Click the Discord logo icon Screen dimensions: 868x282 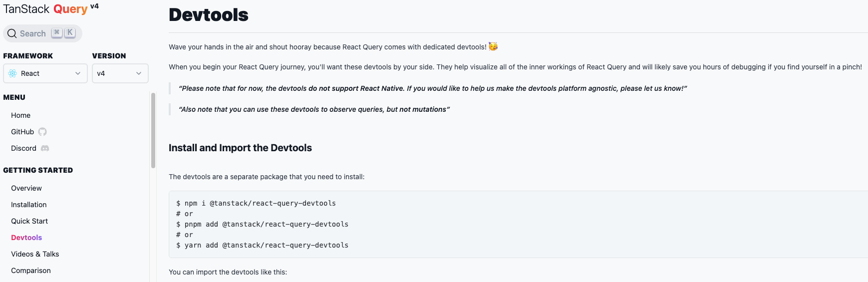click(x=45, y=148)
